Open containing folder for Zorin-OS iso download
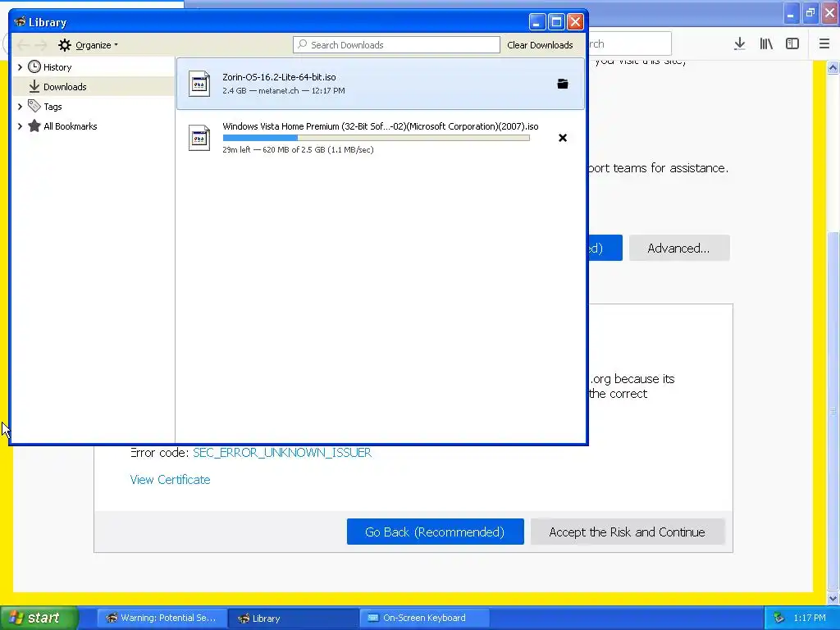The width and height of the screenshot is (840, 630). point(563,84)
